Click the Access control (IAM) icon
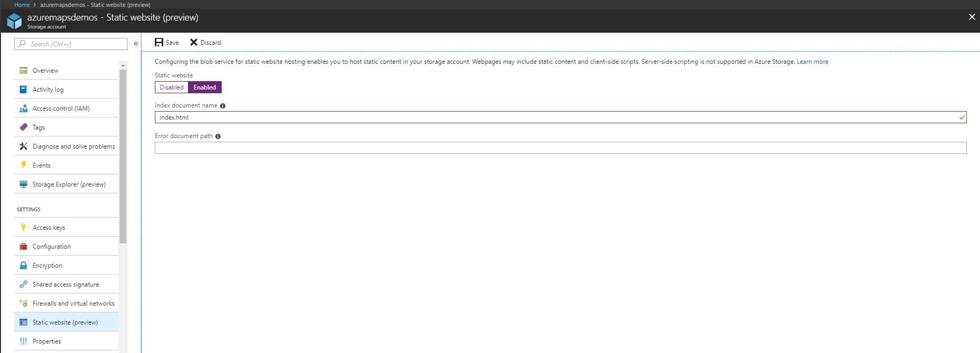The width and height of the screenshot is (980, 353). coord(23,109)
